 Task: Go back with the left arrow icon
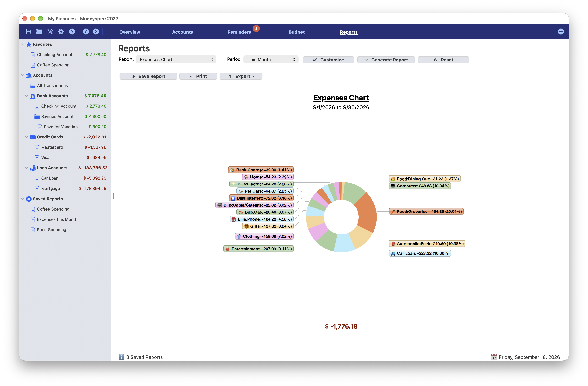coord(86,32)
